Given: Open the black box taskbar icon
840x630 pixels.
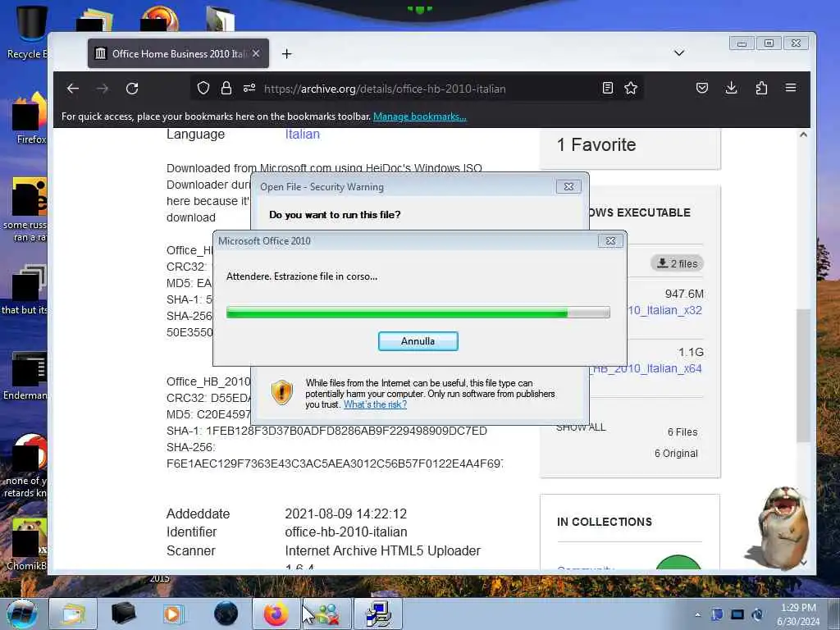Looking at the screenshot, I should [123, 614].
